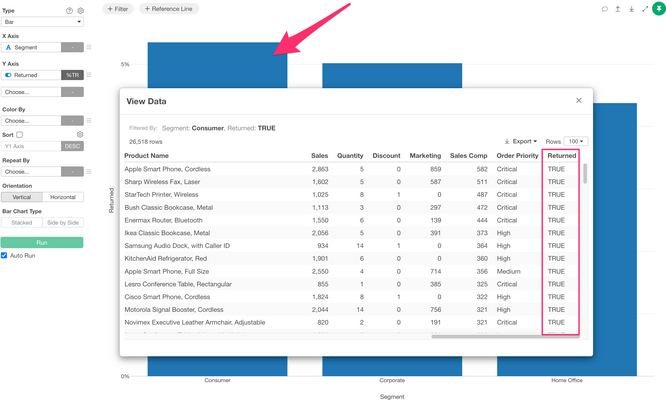The image size is (666, 400).
Task: Open chart type help question mark icon
Action: (x=69, y=11)
